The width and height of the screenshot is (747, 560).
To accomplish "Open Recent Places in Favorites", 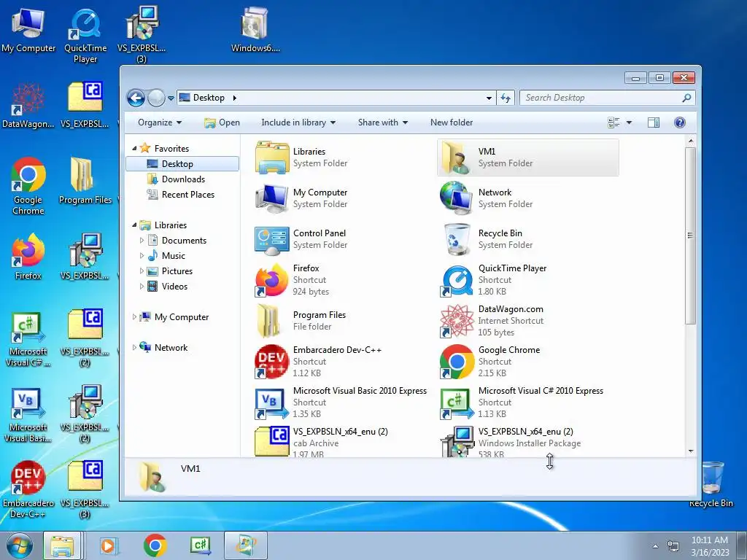I will 187,194.
